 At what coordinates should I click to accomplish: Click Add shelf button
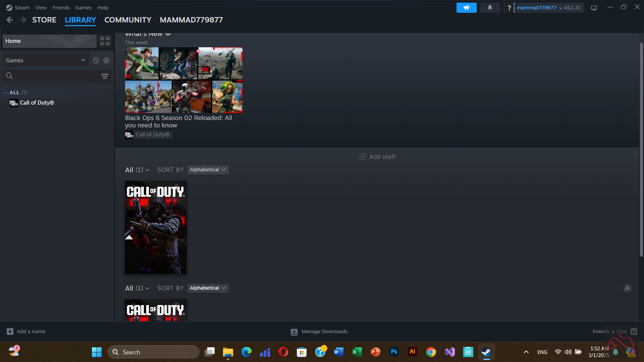(377, 157)
